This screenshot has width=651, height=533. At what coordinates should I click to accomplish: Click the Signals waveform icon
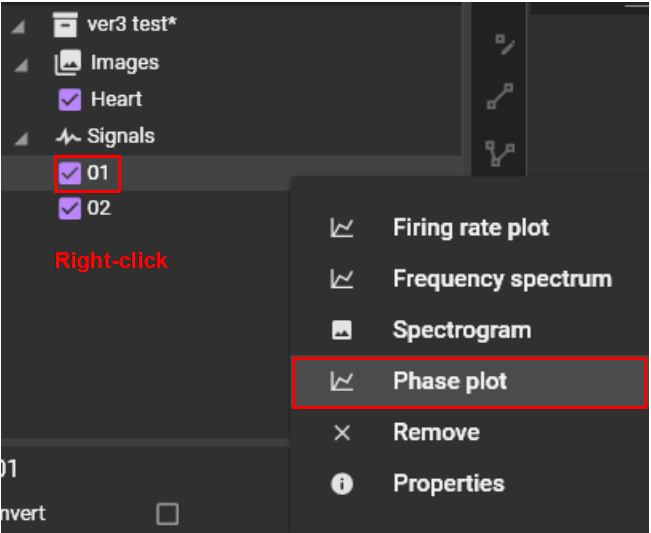pyautogui.click(x=68, y=136)
